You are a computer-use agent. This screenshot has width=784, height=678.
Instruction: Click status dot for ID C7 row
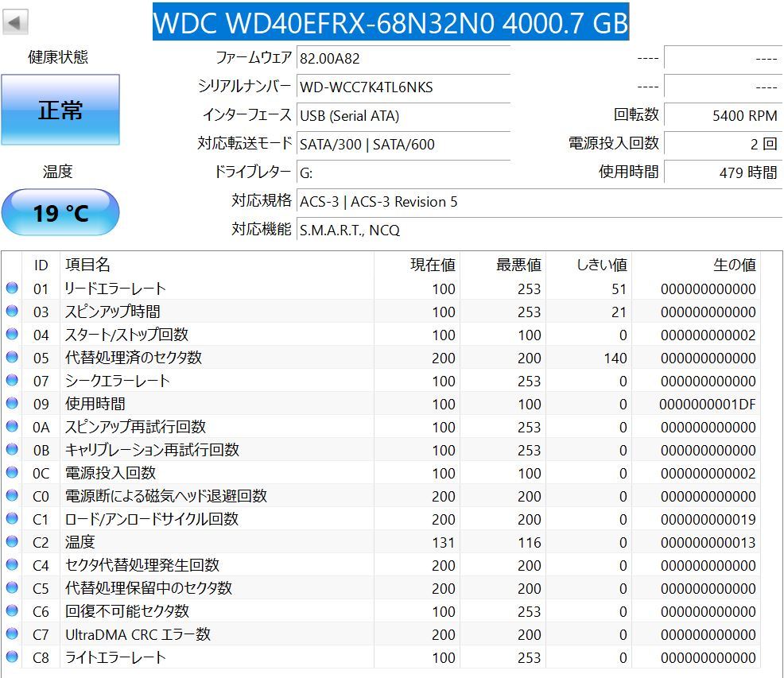(12, 633)
